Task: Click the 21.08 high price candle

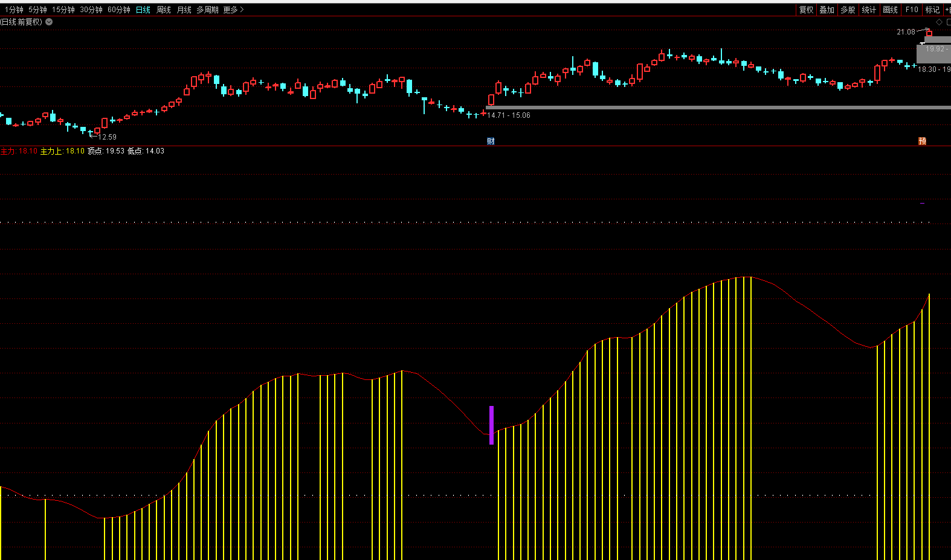Action: tap(929, 33)
